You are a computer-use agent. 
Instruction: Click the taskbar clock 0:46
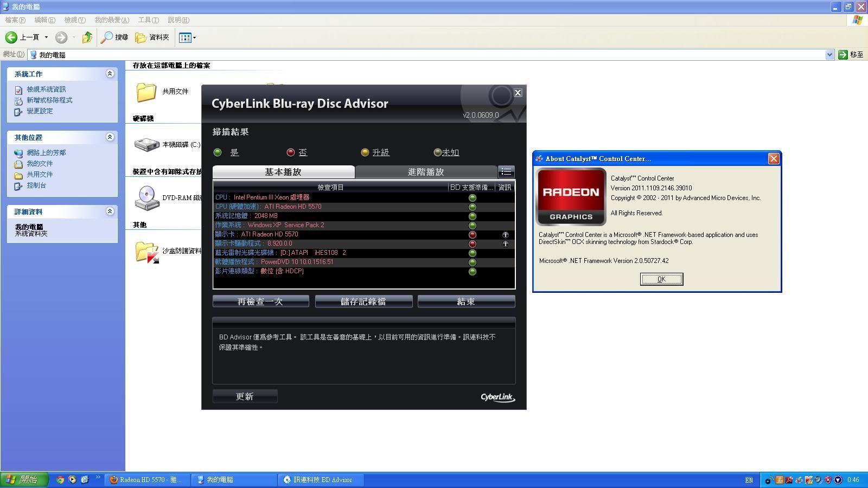[853, 480]
